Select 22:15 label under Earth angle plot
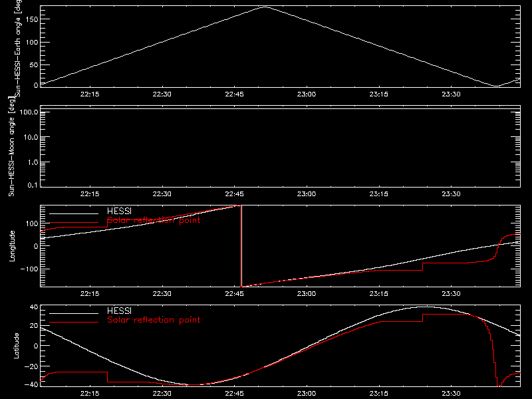This screenshot has width=532, height=399. point(90,94)
